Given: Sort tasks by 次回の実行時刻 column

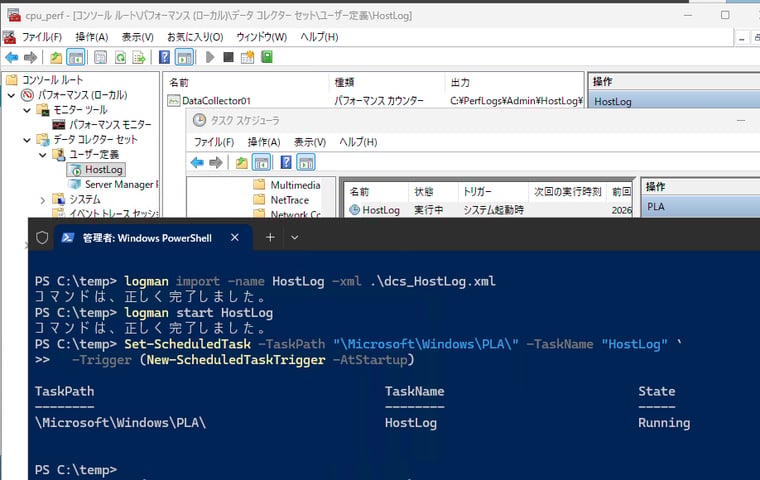Looking at the screenshot, I should point(568,192).
